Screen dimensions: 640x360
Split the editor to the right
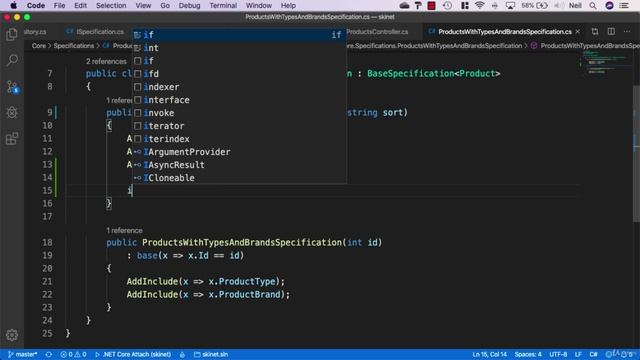click(611, 31)
